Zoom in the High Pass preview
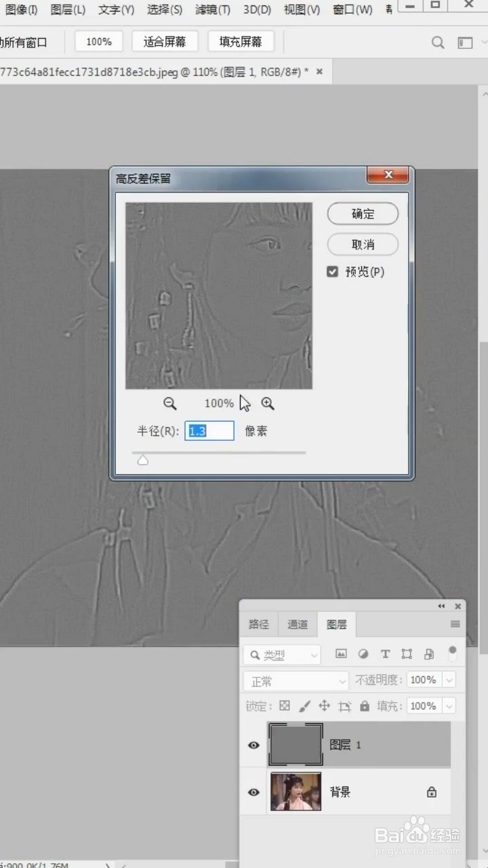 click(268, 403)
